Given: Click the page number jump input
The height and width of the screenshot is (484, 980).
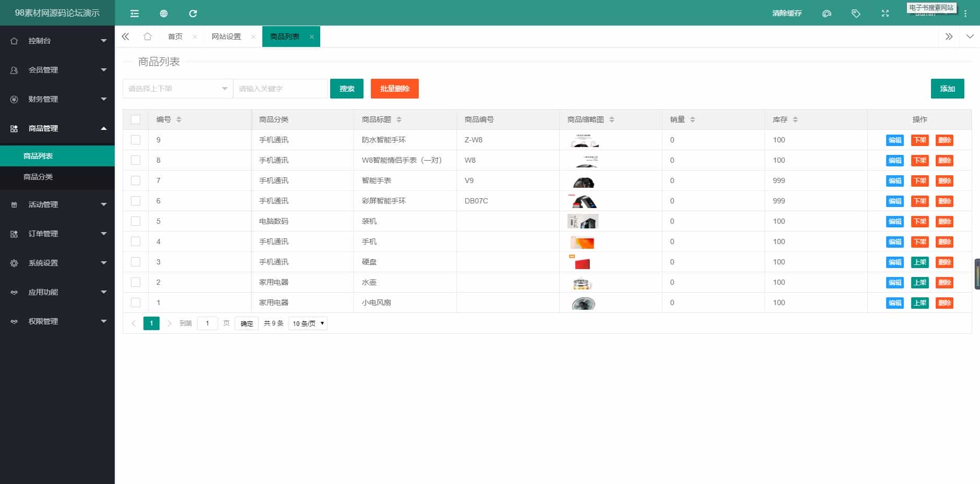Looking at the screenshot, I should pyautogui.click(x=208, y=323).
